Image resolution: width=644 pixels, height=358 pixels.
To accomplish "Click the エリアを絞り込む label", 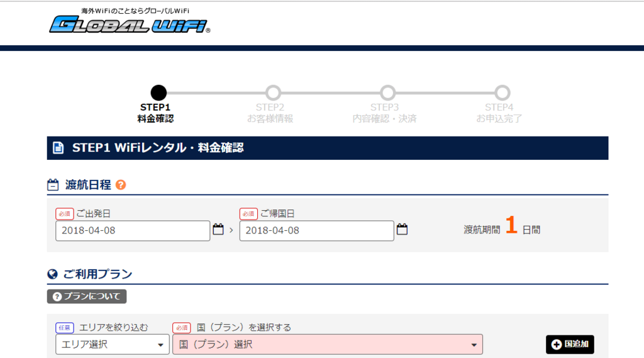I will coord(114,328).
